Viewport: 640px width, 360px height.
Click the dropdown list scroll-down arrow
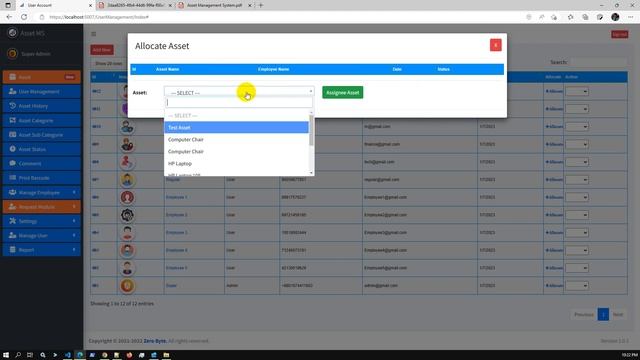(311, 173)
